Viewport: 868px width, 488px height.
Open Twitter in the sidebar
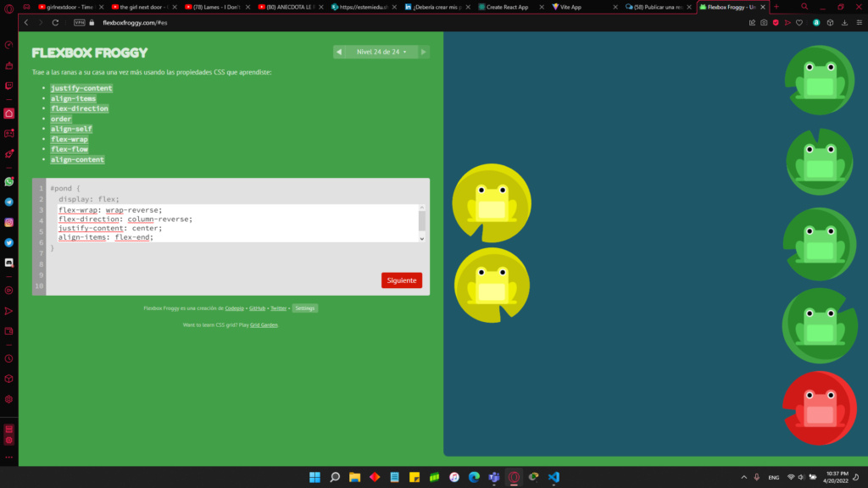tap(8, 242)
